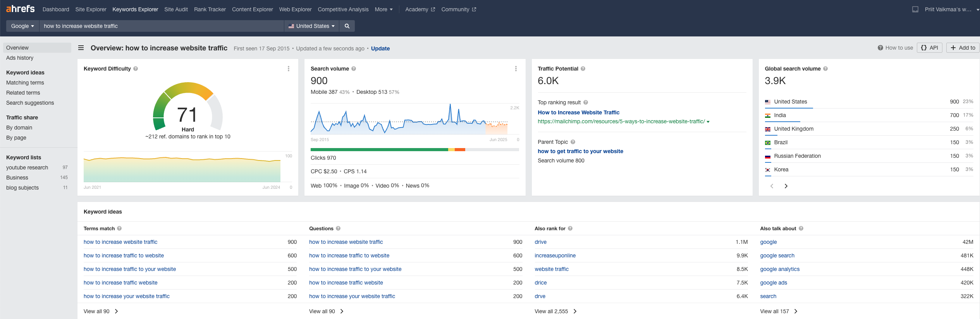Expand the top ranking URL dropdown arrow
This screenshot has width=980, height=319.
708,122
